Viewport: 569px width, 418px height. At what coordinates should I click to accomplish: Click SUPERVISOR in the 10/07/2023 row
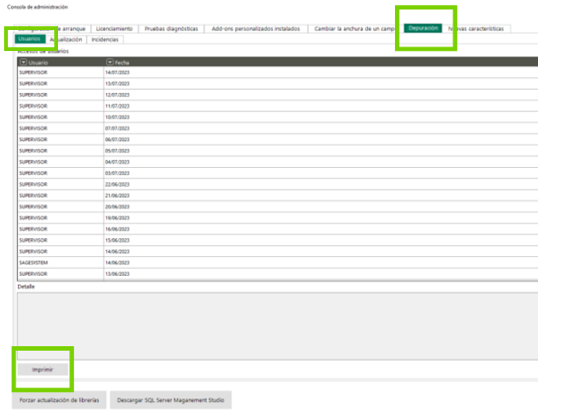(x=33, y=117)
